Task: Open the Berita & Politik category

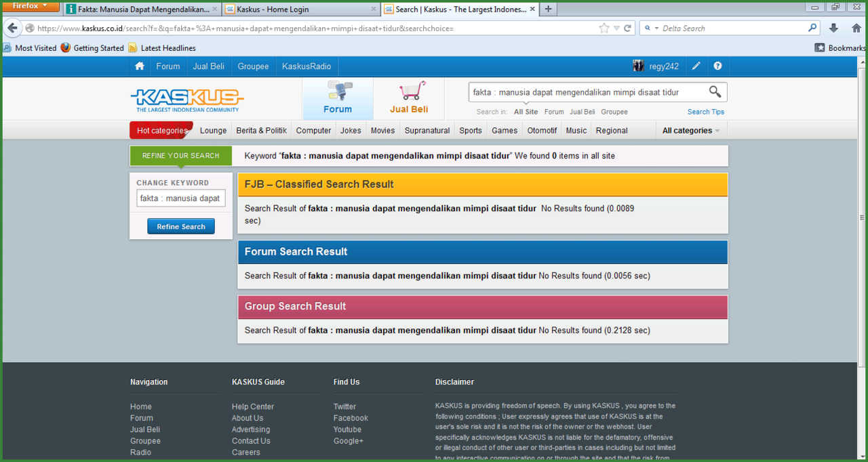Action: click(262, 131)
